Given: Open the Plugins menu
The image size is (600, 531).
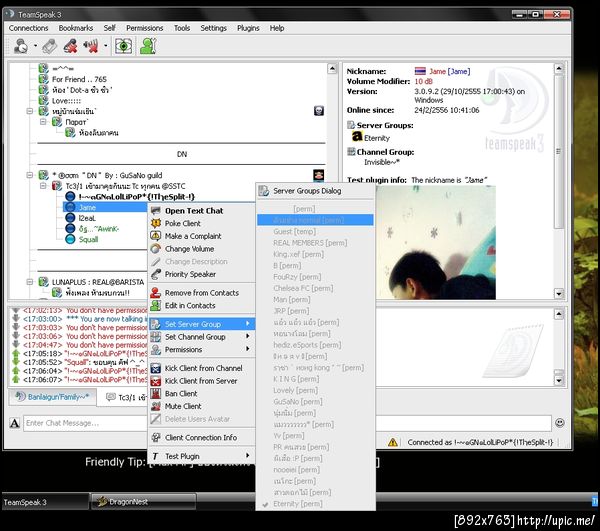Looking at the screenshot, I should pyautogui.click(x=248, y=28).
